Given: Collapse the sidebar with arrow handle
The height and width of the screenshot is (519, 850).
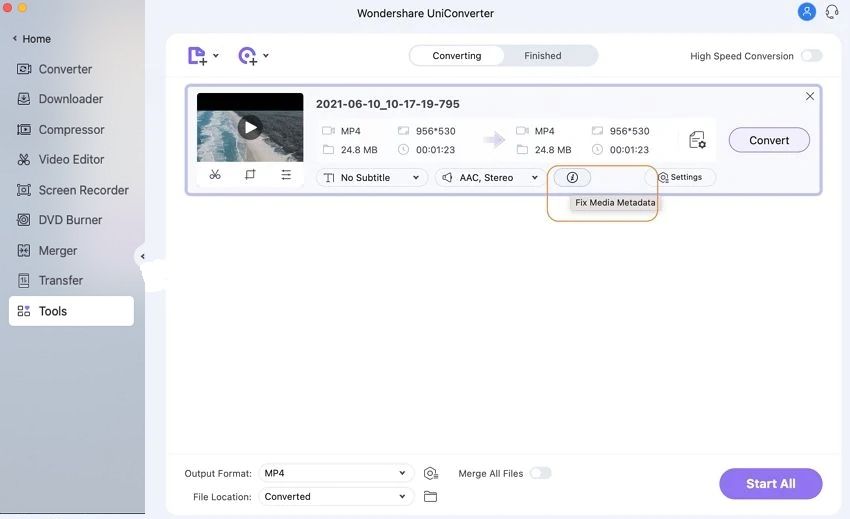Looking at the screenshot, I should click(142, 257).
